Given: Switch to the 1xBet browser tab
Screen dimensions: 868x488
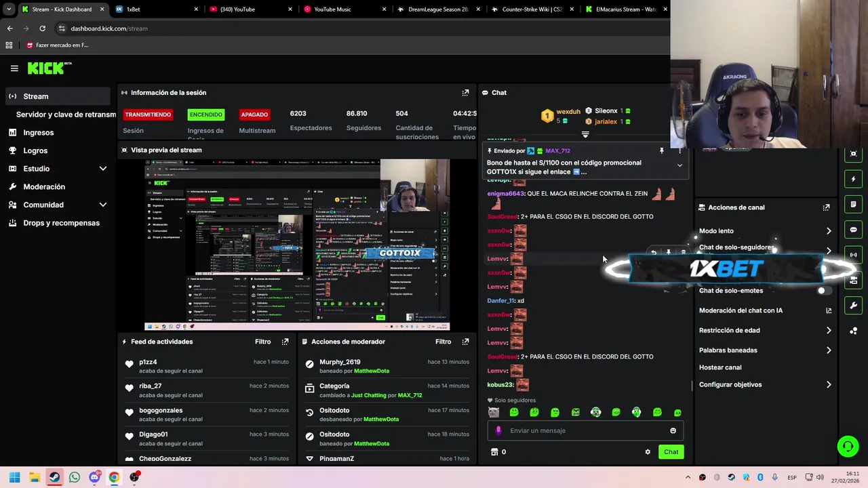Looking at the screenshot, I should pyautogui.click(x=157, y=9).
